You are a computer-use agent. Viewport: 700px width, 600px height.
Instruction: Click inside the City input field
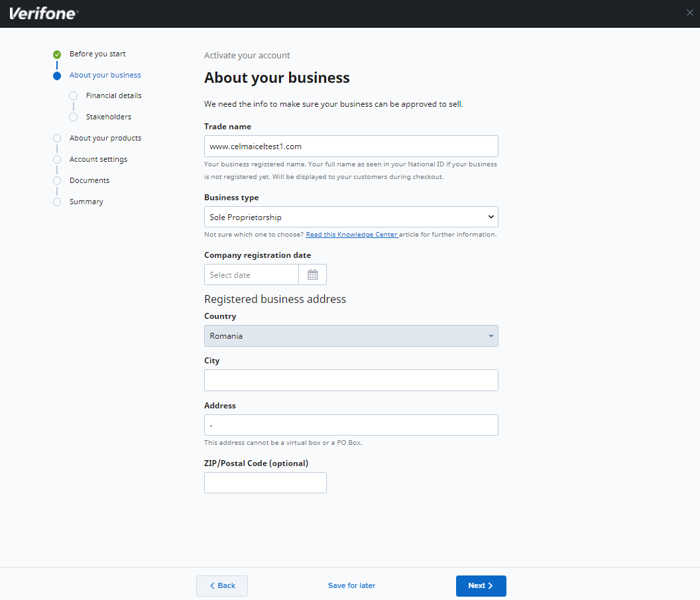click(x=351, y=380)
